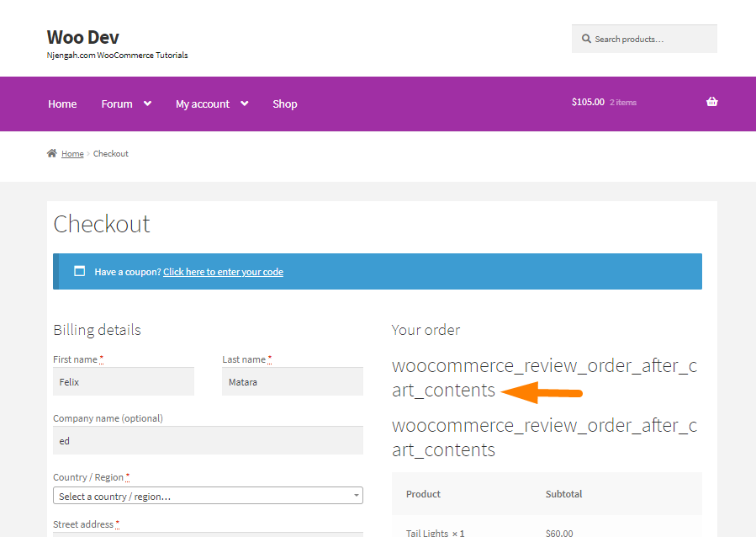Click the Subtotal column header
The image size is (756, 537).
563,494
